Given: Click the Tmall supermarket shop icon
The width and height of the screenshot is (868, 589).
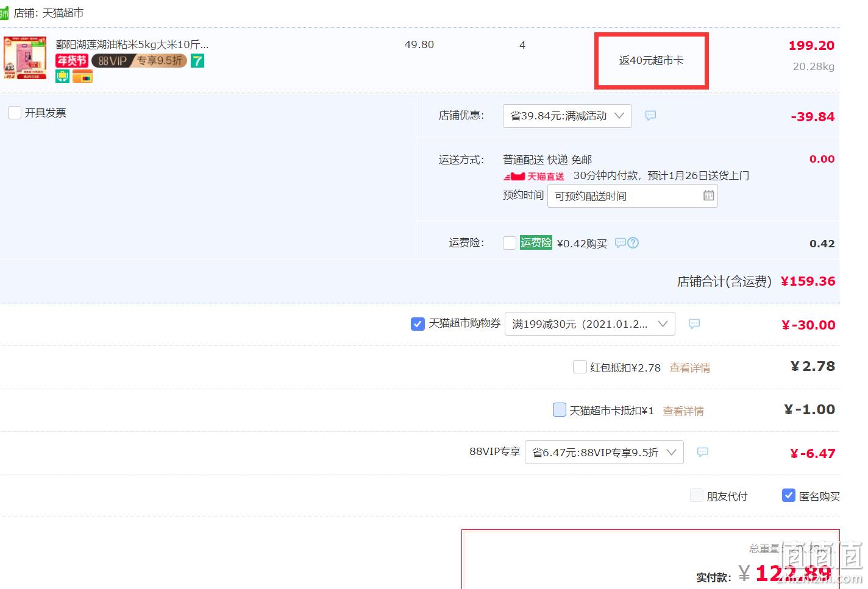Looking at the screenshot, I should pyautogui.click(x=4, y=13).
